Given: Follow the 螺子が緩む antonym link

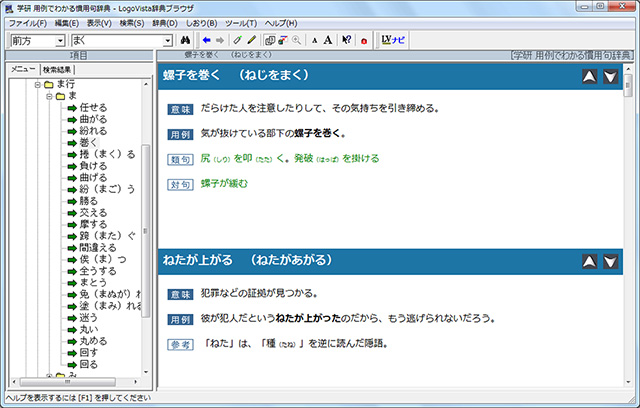Looking at the screenshot, I should coord(224,184).
